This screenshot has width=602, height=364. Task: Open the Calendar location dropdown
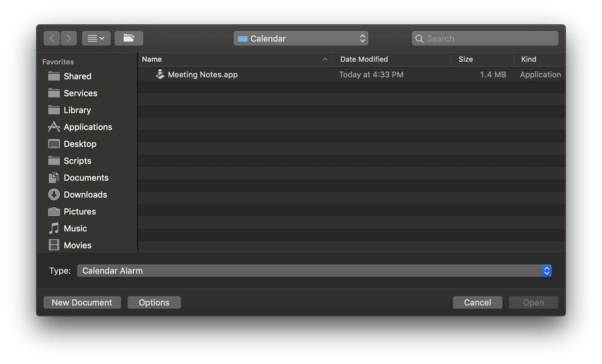[300, 38]
